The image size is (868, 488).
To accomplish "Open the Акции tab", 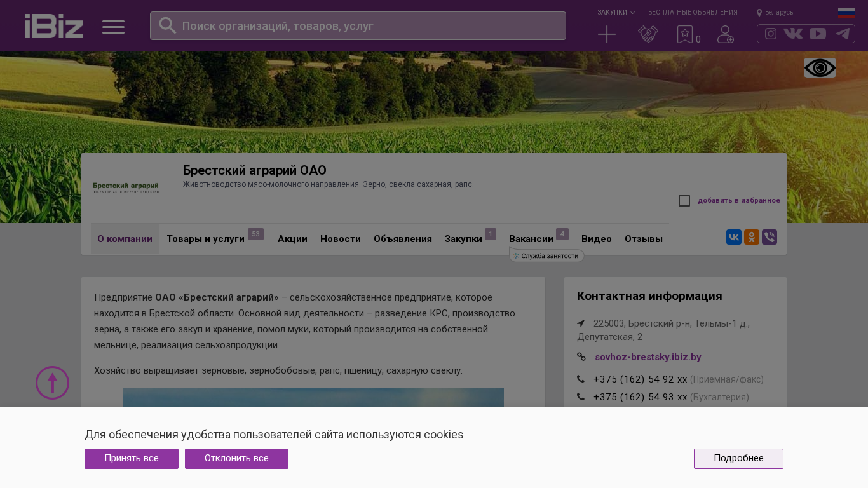I will [x=292, y=239].
